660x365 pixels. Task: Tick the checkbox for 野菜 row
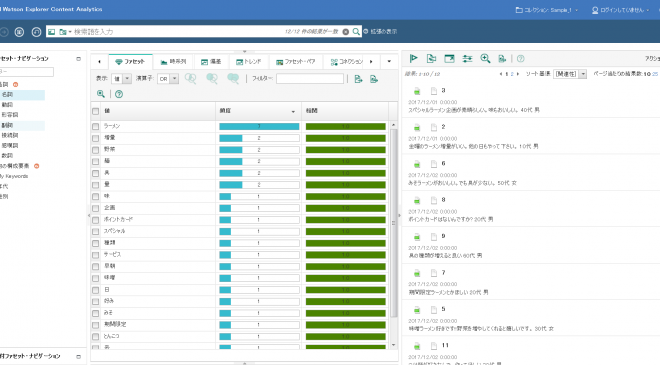[x=96, y=150]
